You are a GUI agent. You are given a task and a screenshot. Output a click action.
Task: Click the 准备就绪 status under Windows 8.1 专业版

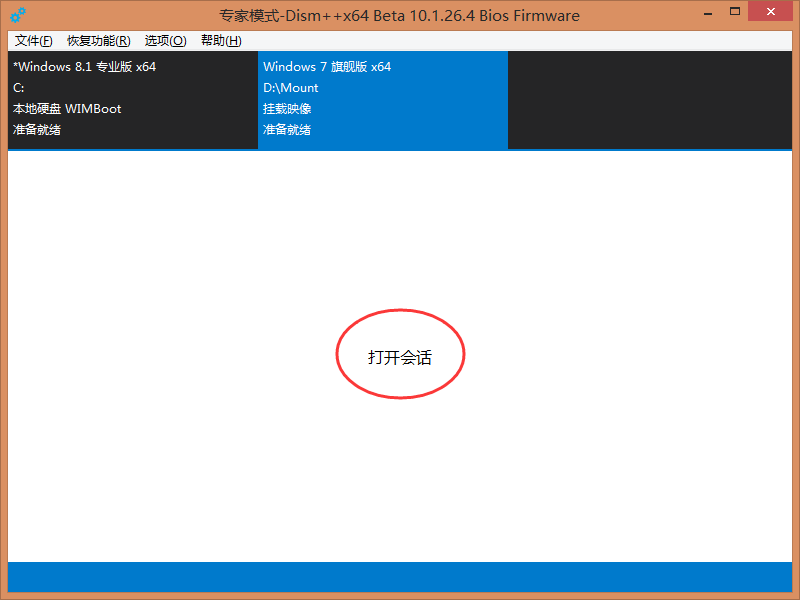(x=37, y=130)
